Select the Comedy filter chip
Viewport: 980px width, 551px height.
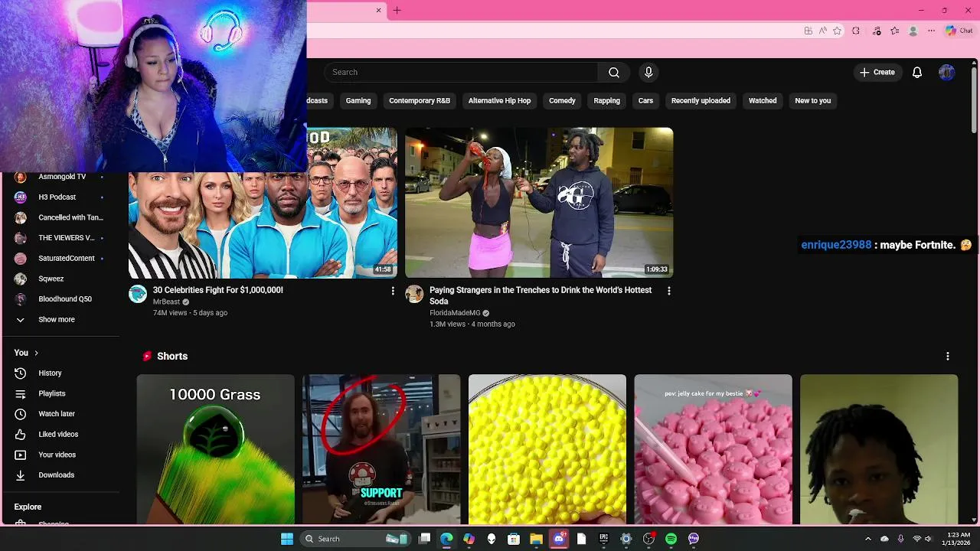coord(562,100)
